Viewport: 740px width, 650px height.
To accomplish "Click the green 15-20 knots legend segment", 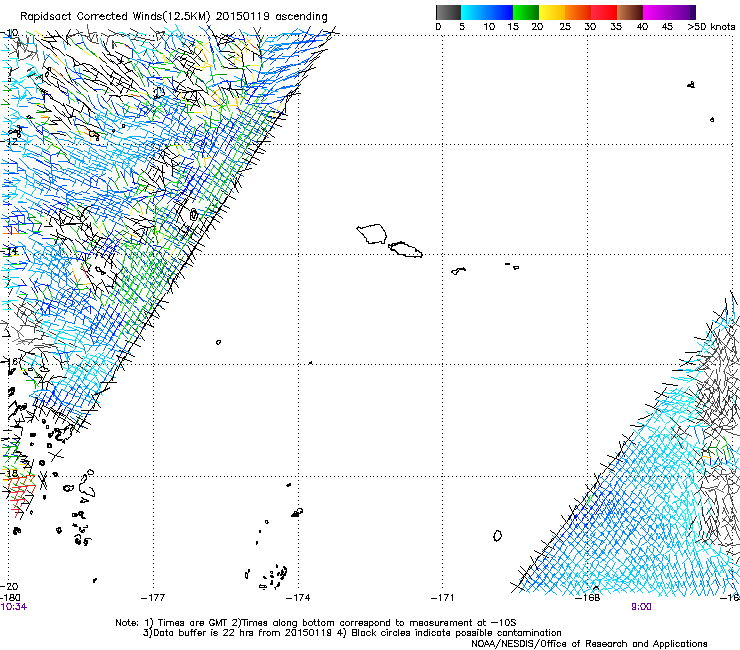I will pyautogui.click(x=526, y=12).
